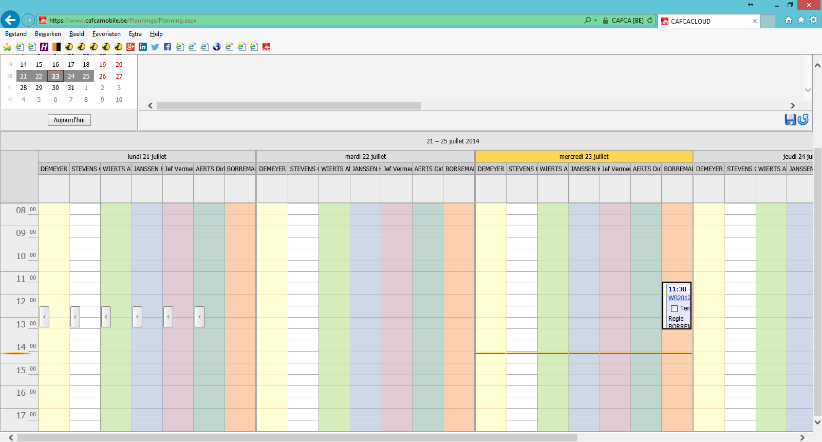The width and height of the screenshot is (822, 442).
Task: Click the browser Back arrow button
Action: coord(10,20)
